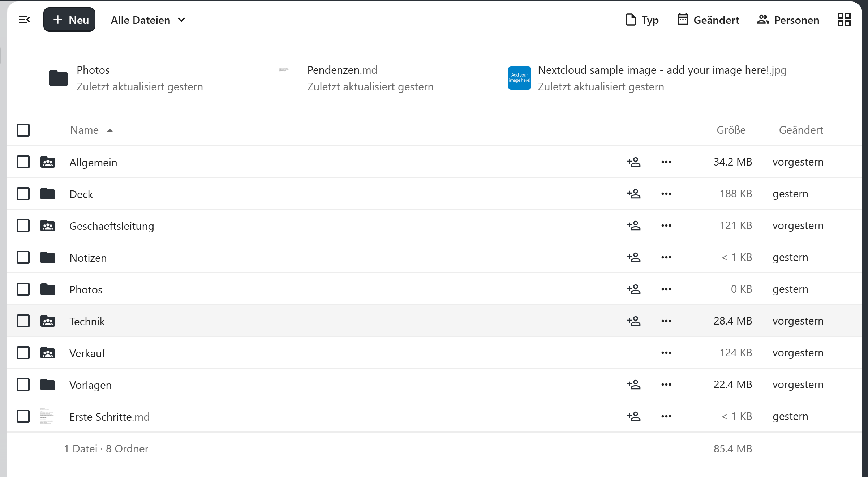868x477 pixels.
Task: Share the Geschaeftsleitung folder
Action: pyautogui.click(x=634, y=225)
